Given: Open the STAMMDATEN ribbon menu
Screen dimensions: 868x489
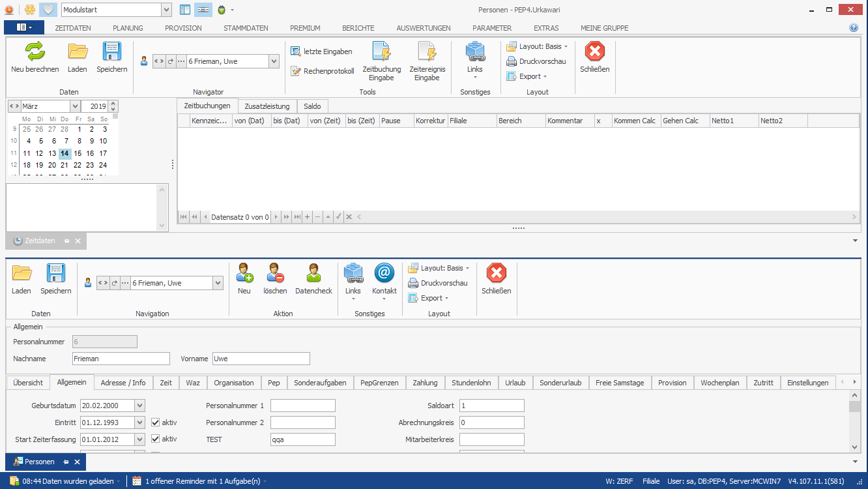Looking at the screenshot, I should coord(246,28).
